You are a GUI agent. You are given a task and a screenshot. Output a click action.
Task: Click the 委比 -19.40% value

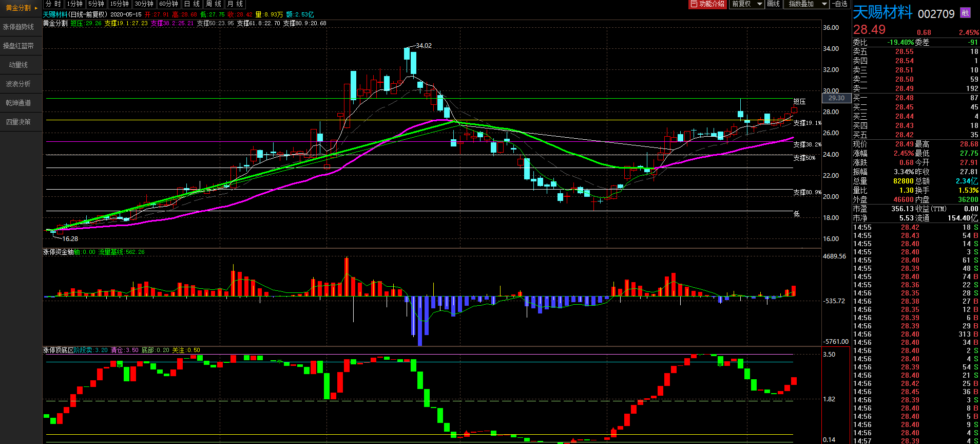click(900, 43)
